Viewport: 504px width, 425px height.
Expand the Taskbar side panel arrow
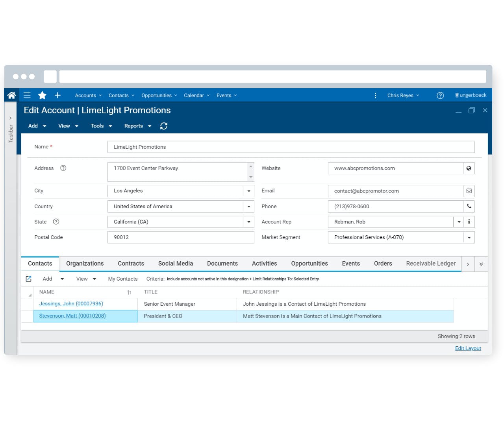[11, 118]
